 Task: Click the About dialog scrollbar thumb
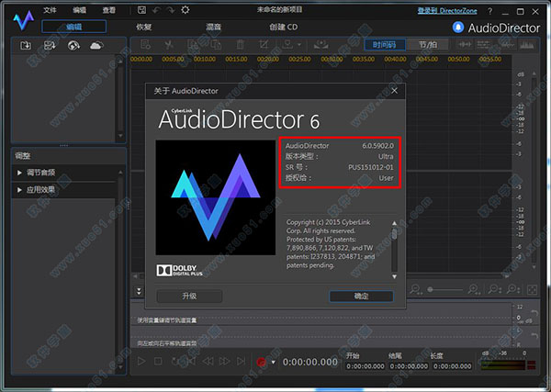tap(394, 234)
